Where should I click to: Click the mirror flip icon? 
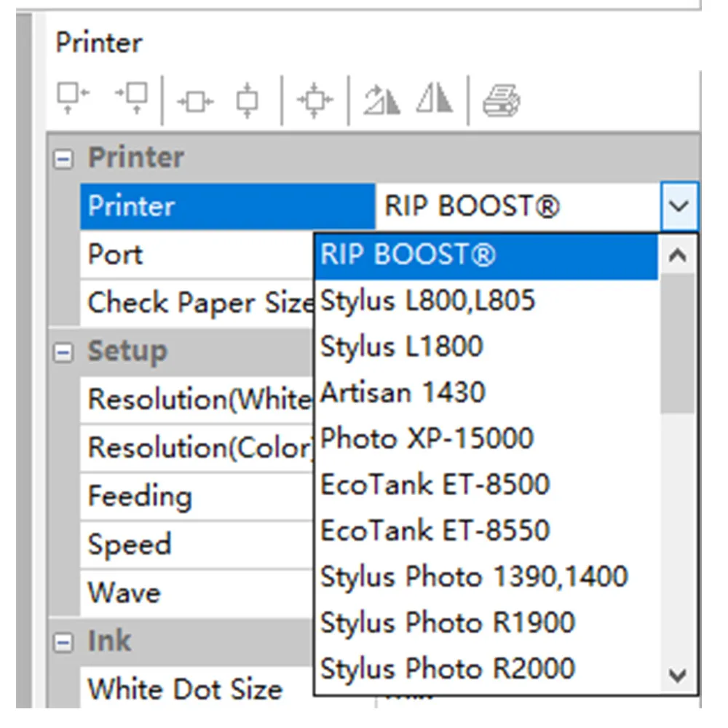coord(435,99)
